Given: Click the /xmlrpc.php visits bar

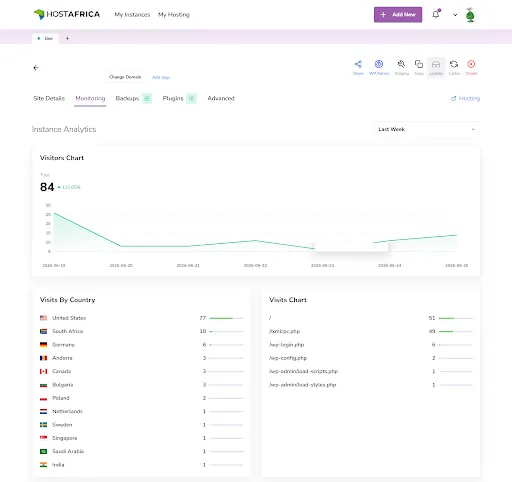Looking at the screenshot, I should [x=455, y=331].
